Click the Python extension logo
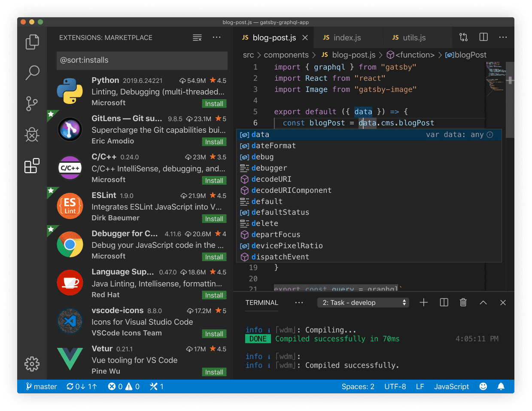The width and height of the screenshot is (532, 411). (x=70, y=91)
